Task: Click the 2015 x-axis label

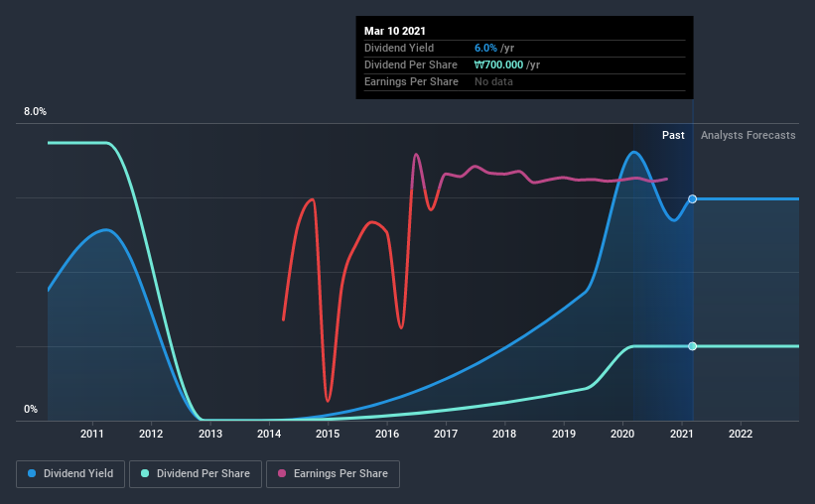Action: [x=328, y=434]
